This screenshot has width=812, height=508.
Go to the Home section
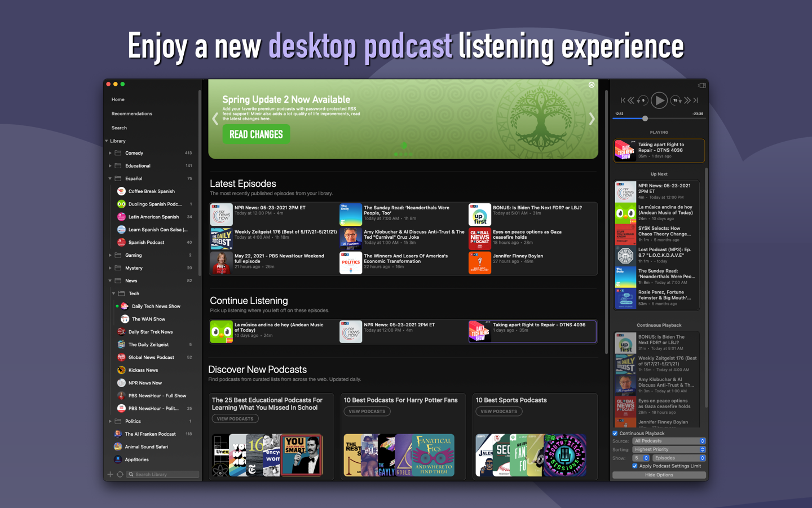[x=118, y=99]
